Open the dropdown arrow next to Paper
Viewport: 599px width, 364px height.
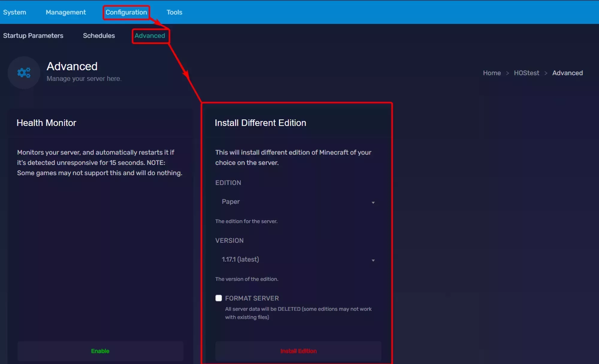[x=373, y=202]
